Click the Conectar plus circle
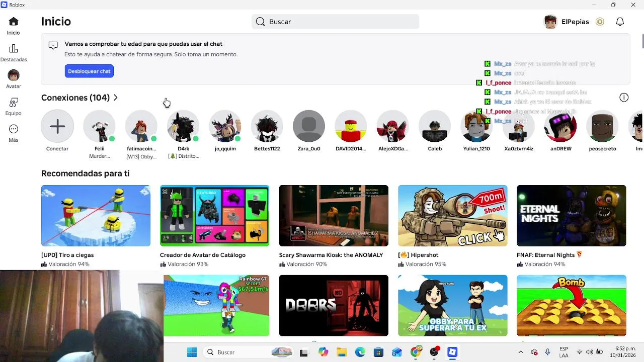The image size is (644, 362). coord(57,126)
